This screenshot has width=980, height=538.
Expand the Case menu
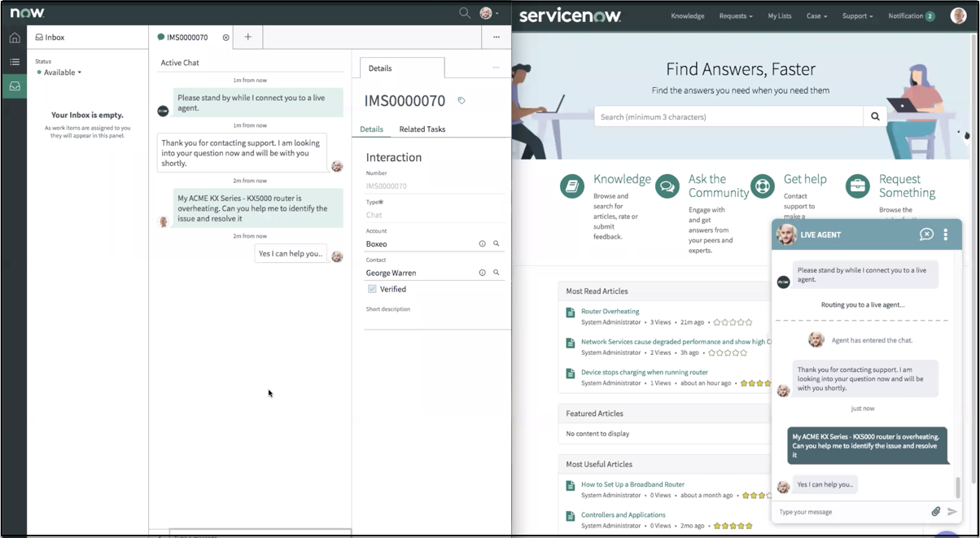click(x=816, y=15)
